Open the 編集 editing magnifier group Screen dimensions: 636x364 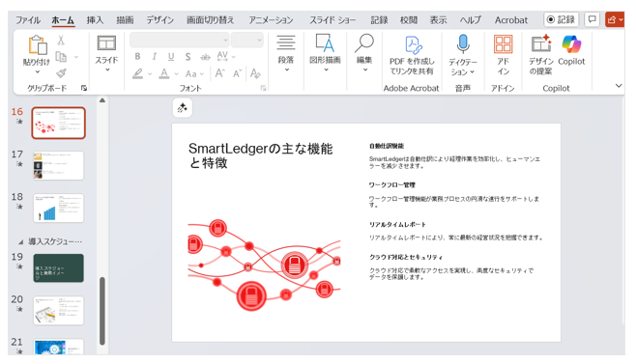pos(364,53)
